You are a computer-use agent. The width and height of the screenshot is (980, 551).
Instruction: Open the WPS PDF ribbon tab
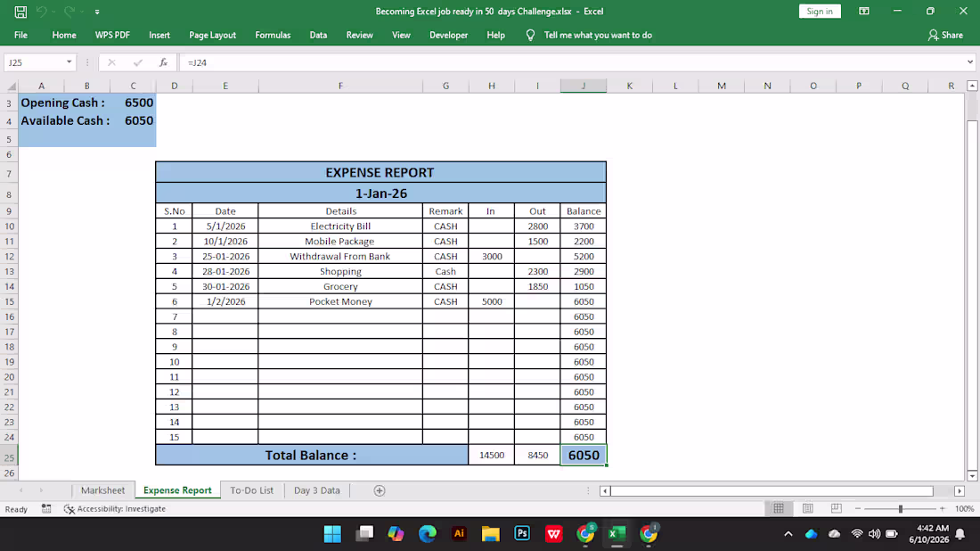click(112, 35)
